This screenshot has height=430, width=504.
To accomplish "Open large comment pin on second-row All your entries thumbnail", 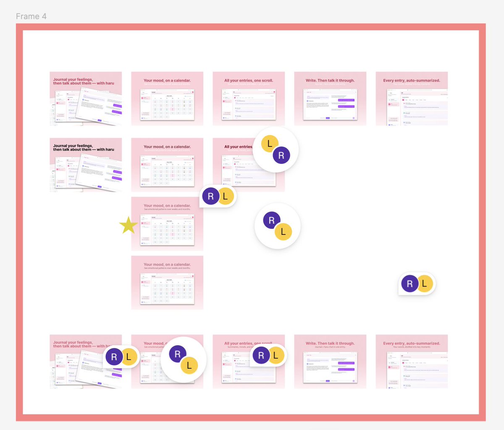I will point(276,149).
